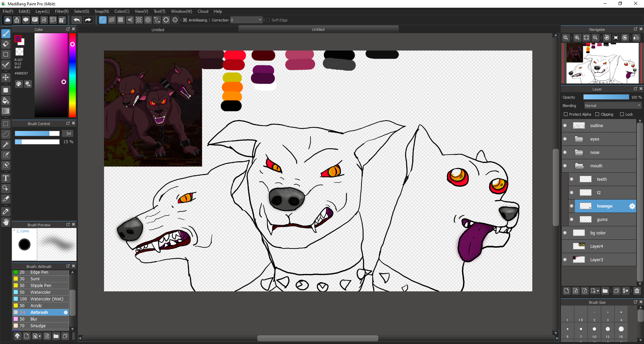Open the Cloud menu

pyautogui.click(x=203, y=11)
